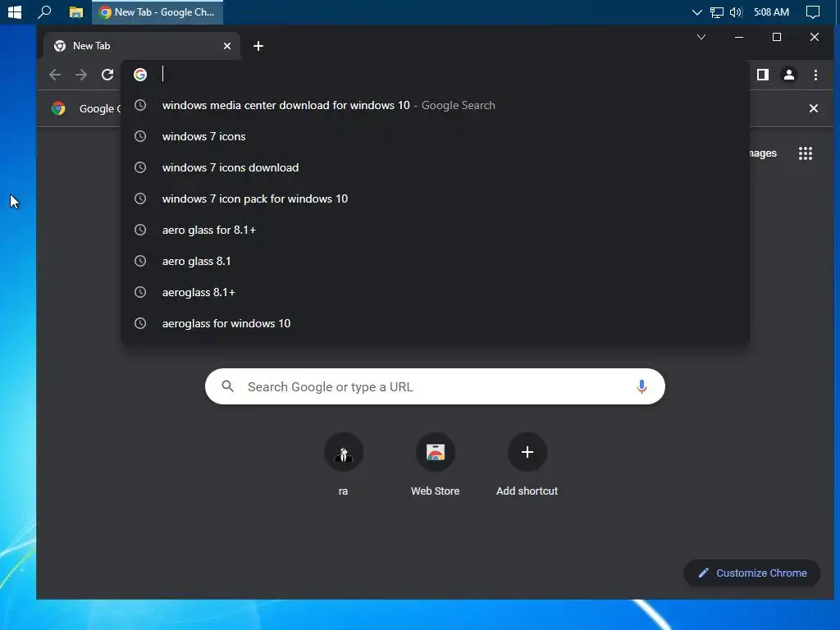Viewport: 840px width, 630px height.
Task: Go back with the back arrow
Action: [55, 75]
